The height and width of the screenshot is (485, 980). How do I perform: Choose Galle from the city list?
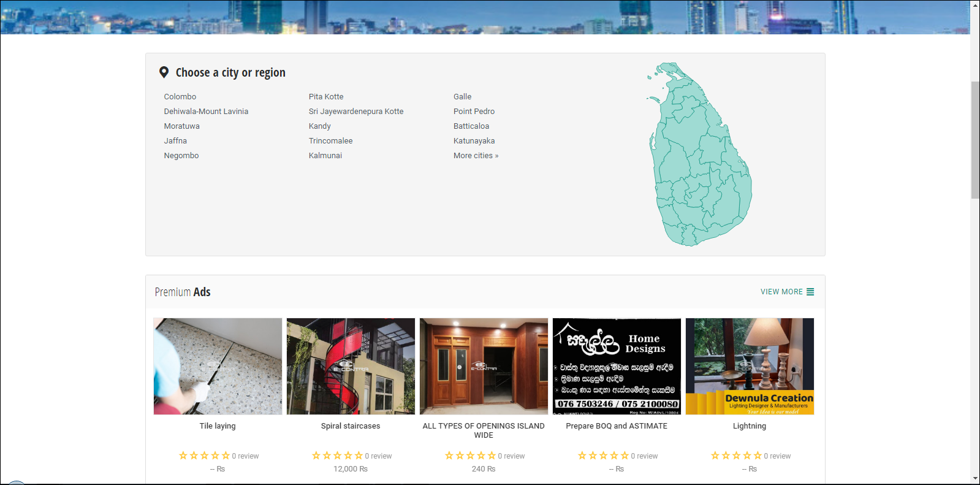(x=462, y=97)
